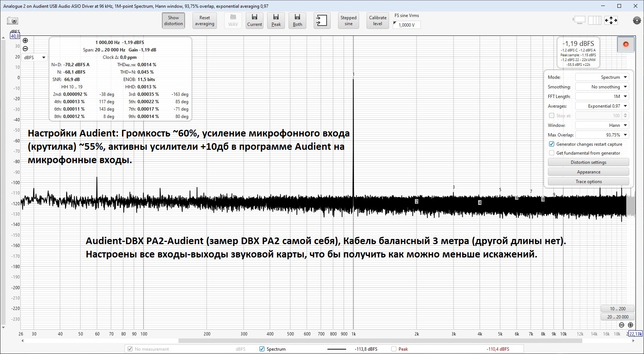Click the Spectrum -113,8 dBFS legend value
The width and height of the screenshot is (644, 354).
pos(366,349)
